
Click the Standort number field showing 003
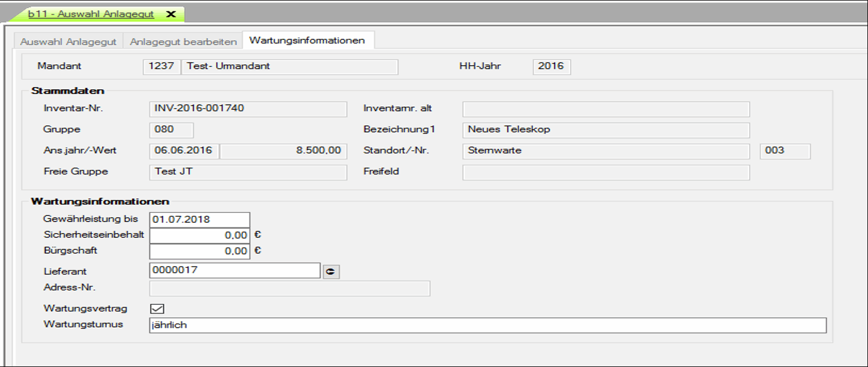[785, 151]
